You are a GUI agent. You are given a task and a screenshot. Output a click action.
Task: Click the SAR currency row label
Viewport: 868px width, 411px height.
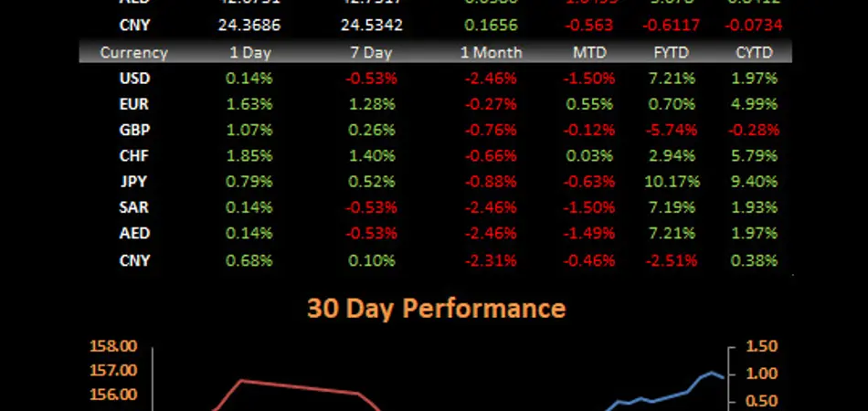[134, 208]
